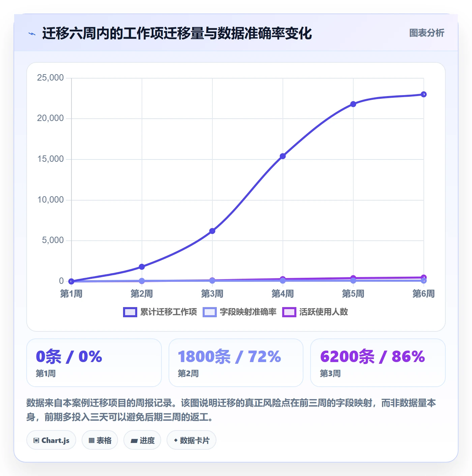Toggle the 累计迁移工作项 legend swatch
This screenshot has height=476, width=472.
(130, 312)
